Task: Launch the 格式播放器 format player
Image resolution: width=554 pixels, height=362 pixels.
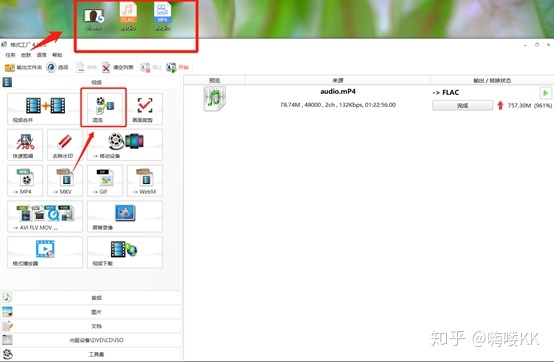Action: coord(45,252)
